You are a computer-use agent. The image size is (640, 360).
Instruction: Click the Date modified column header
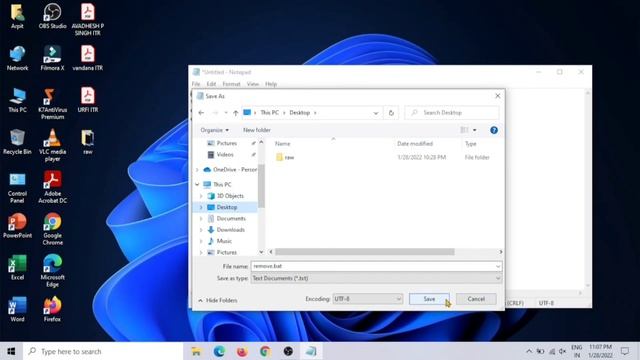click(x=415, y=144)
